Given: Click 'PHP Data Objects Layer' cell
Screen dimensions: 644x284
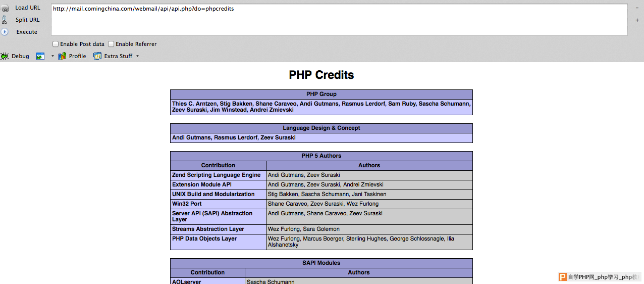Looking at the screenshot, I should click(x=218, y=242).
